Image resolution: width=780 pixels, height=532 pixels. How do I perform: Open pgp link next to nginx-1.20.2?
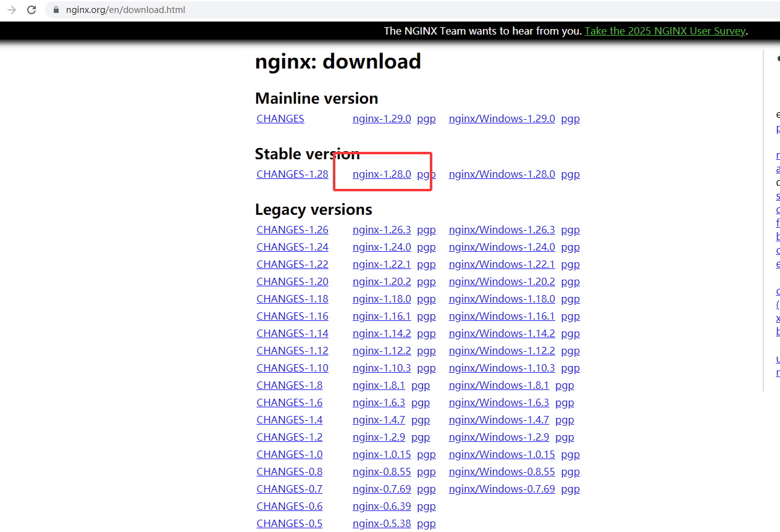click(426, 281)
